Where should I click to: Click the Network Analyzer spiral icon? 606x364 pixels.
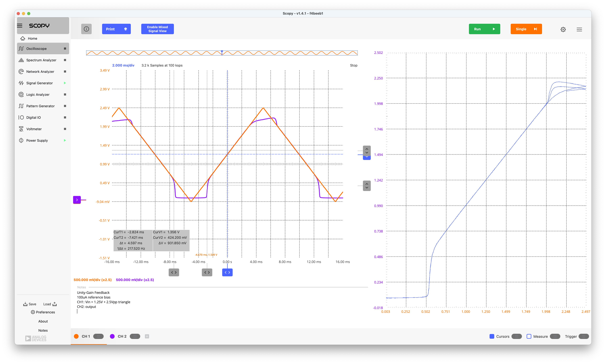[x=21, y=72]
